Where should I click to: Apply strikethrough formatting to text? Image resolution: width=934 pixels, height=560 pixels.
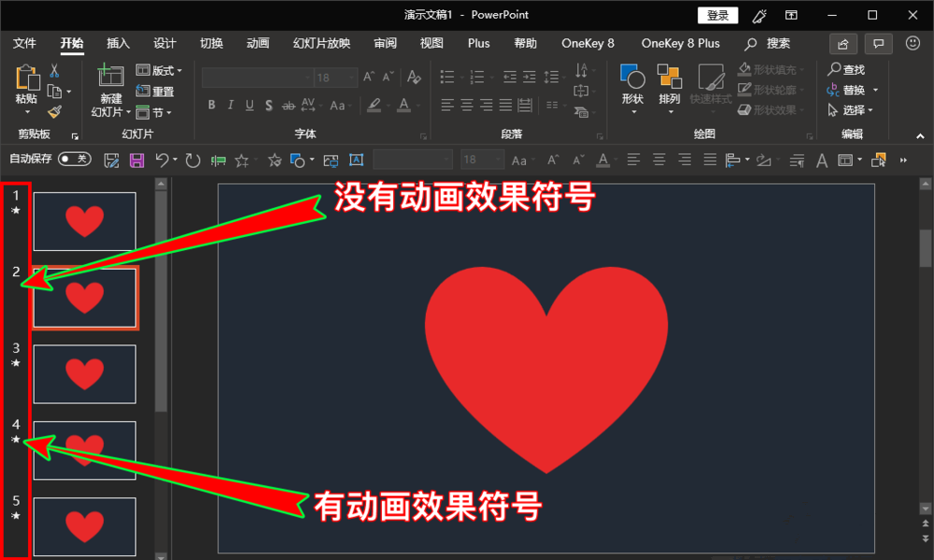(x=288, y=105)
